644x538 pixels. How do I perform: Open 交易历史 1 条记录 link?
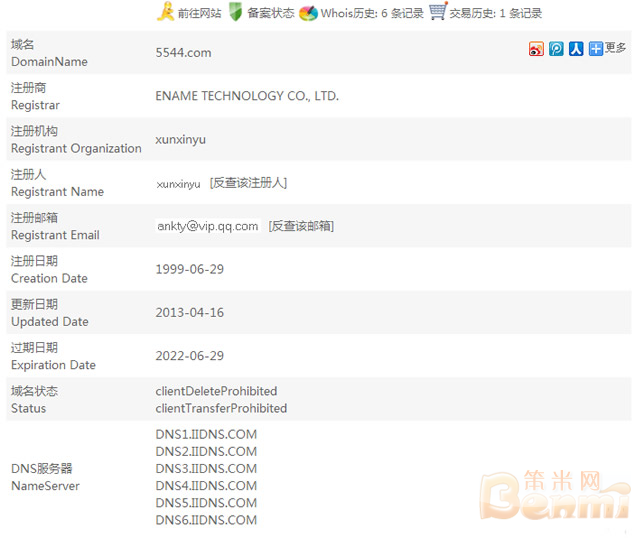pyautogui.click(x=496, y=13)
